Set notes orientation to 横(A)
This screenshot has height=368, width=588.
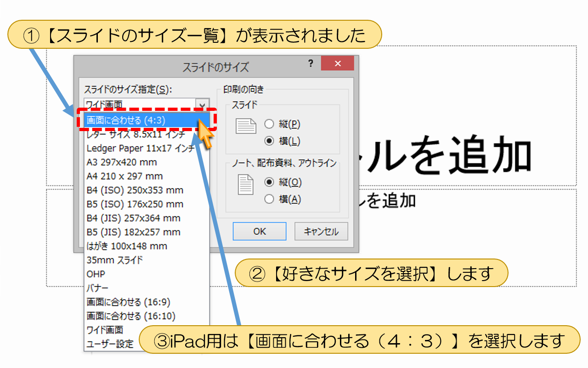[283, 199]
